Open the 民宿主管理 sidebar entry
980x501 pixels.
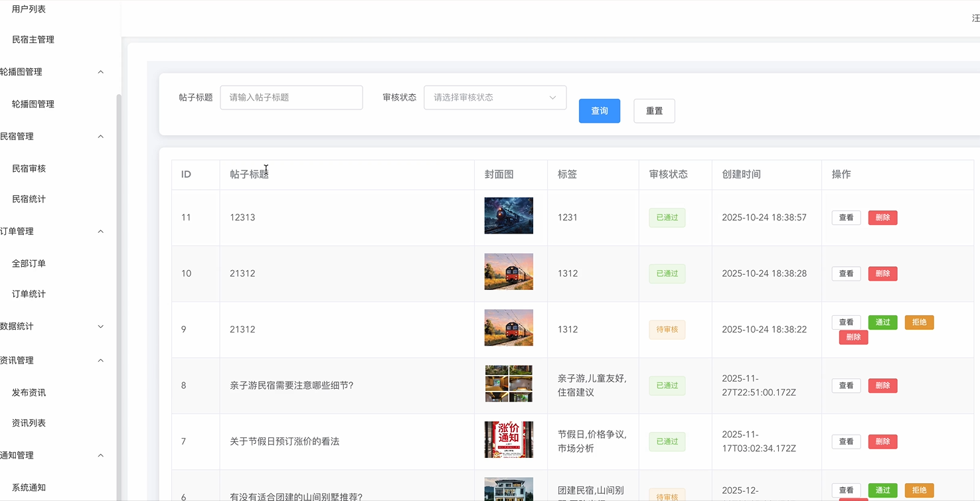31,39
